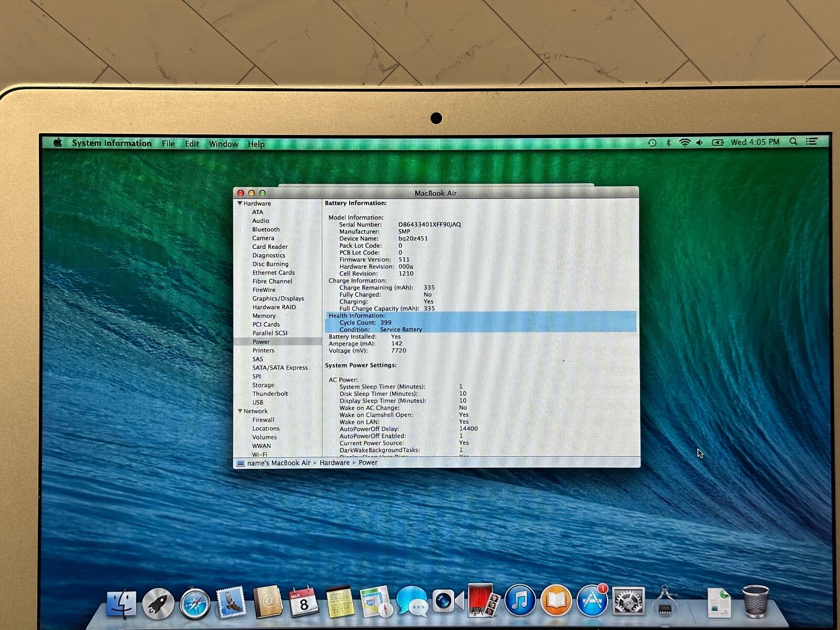Viewport: 840px width, 630px height.
Task: Click serial number D86433401XFF90JAQ
Action: pos(429,225)
